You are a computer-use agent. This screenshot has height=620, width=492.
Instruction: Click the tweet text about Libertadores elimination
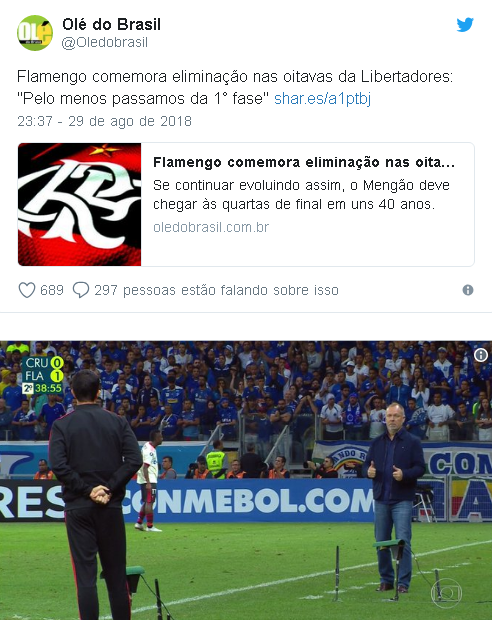coord(235,87)
